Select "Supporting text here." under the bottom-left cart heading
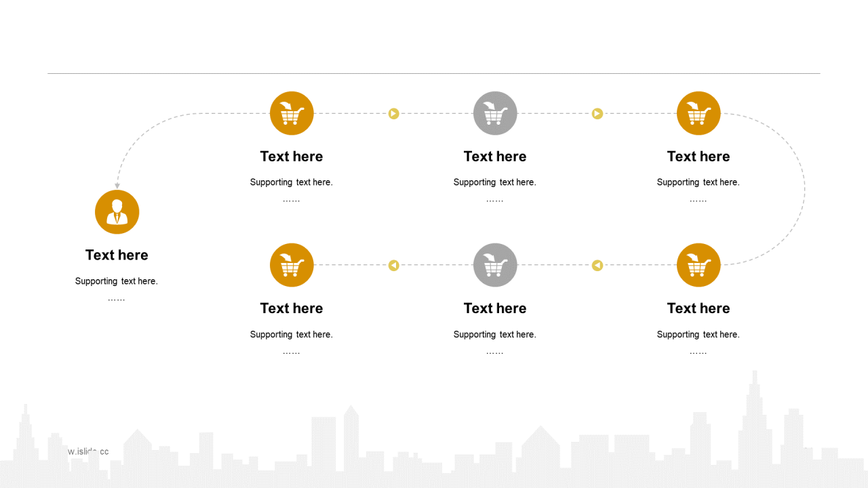The image size is (868, 488). [292, 334]
